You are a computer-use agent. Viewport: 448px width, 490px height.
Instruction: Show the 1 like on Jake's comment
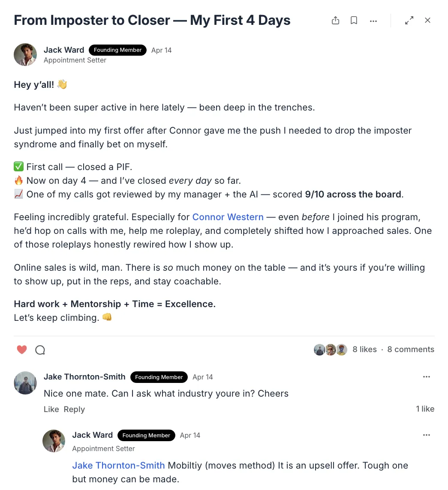pos(425,409)
